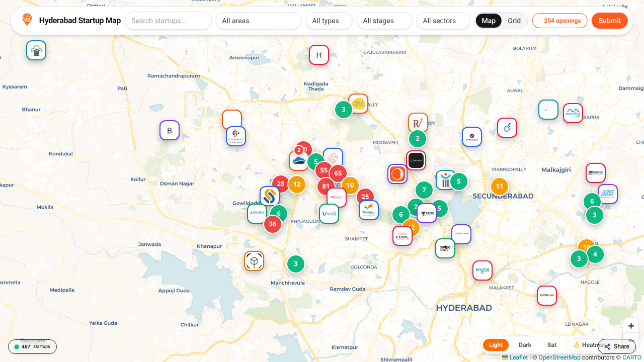Switch to Grid view
This screenshot has height=362, width=644.
click(x=514, y=21)
